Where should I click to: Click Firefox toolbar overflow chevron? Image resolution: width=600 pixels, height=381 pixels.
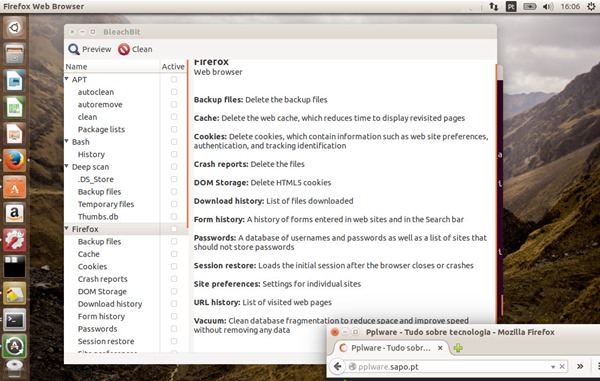click(x=580, y=366)
